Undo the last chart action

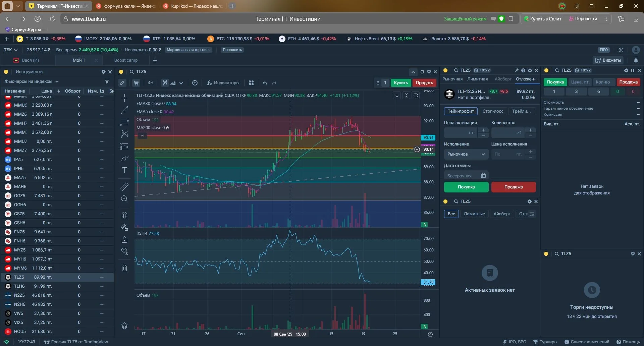265,83
